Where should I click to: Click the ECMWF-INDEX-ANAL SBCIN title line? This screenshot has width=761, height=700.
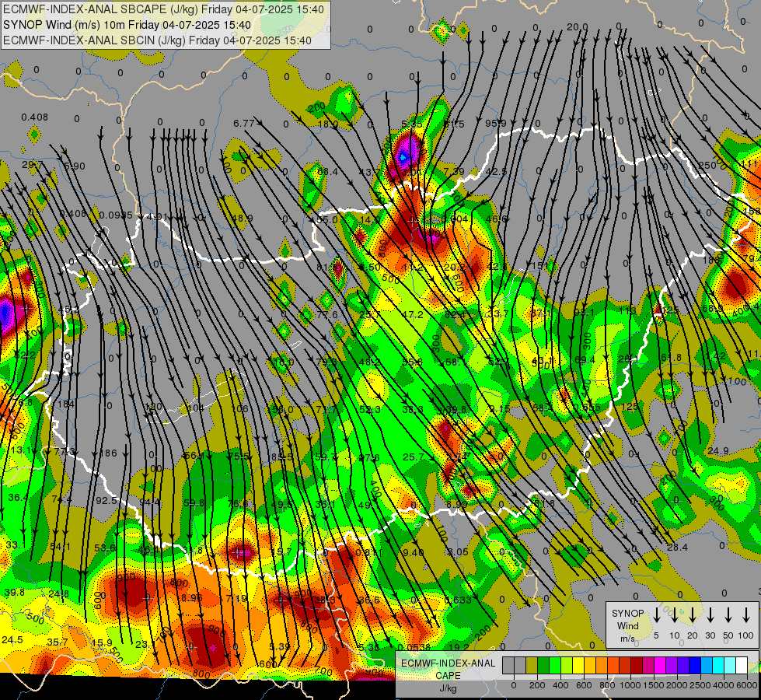pyautogui.click(x=157, y=40)
